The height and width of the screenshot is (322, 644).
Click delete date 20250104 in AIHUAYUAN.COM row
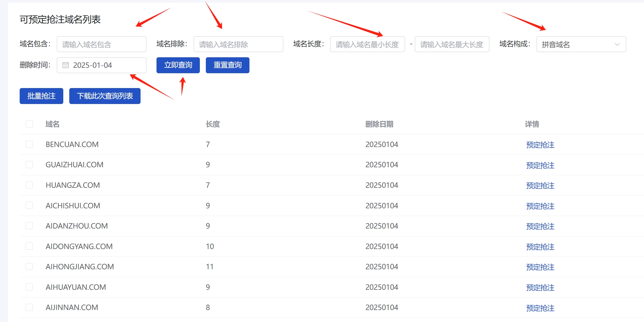click(382, 287)
